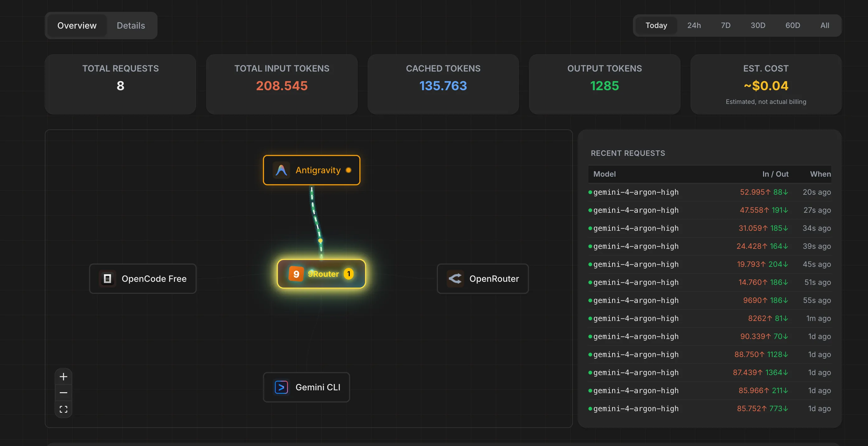Click the Antigravity logo icon
The image size is (868, 446).
[x=281, y=170]
